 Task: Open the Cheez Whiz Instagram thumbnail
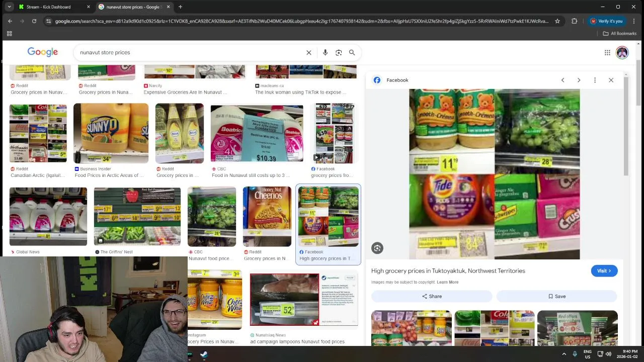(215, 299)
